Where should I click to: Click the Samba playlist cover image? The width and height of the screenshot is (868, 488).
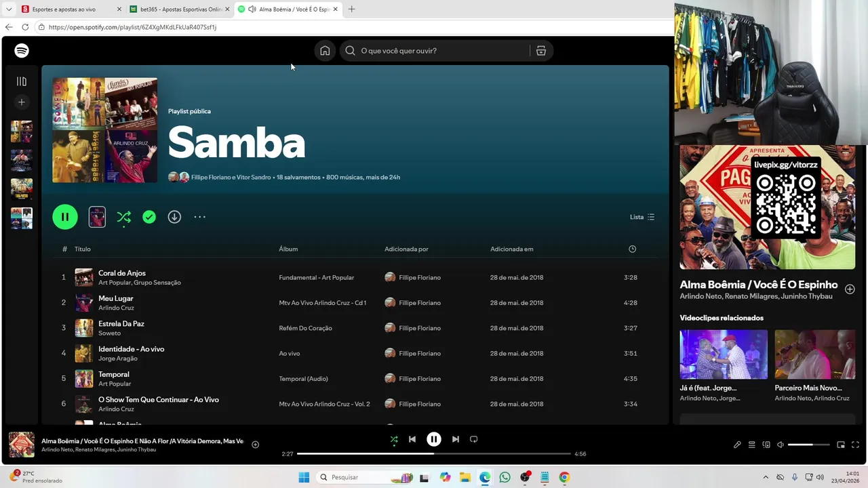[105, 130]
